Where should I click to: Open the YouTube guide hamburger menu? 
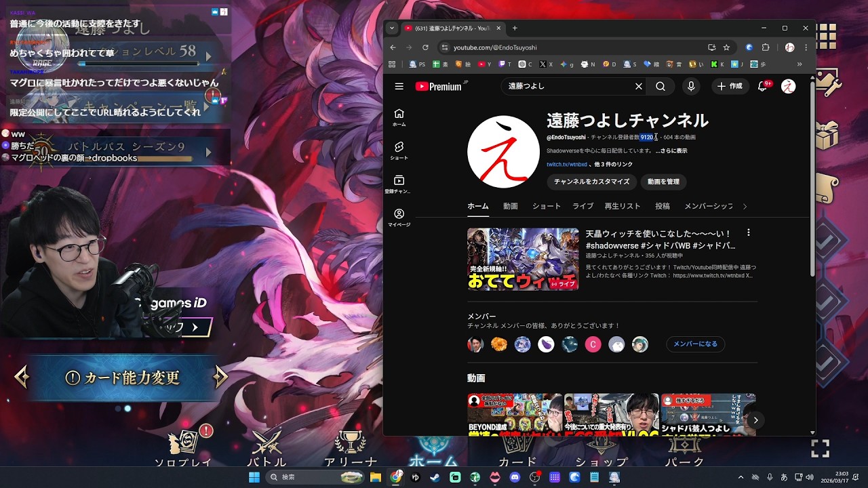[x=399, y=86]
